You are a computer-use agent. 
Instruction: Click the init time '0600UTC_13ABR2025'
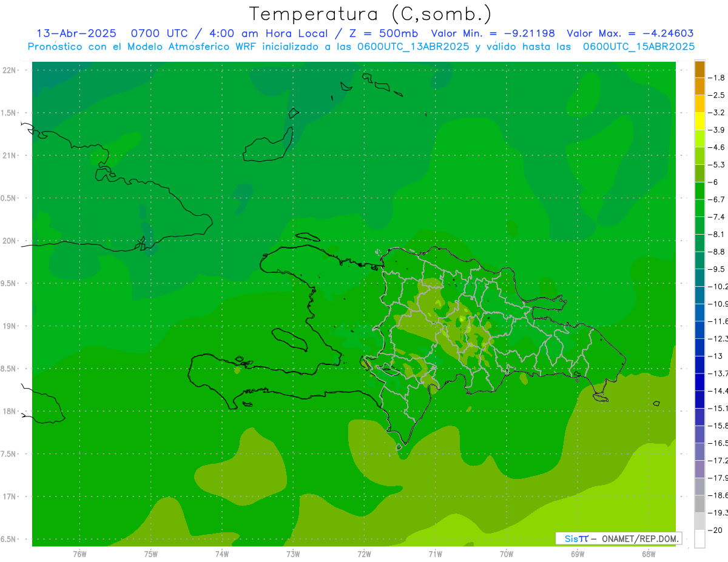click(413, 46)
